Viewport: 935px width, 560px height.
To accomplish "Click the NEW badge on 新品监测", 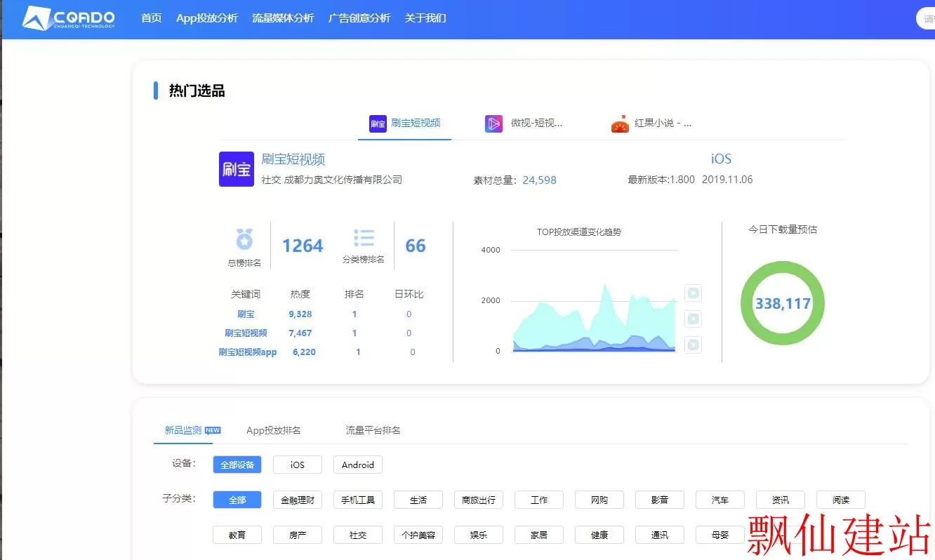I will pyautogui.click(x=213, y=430).
